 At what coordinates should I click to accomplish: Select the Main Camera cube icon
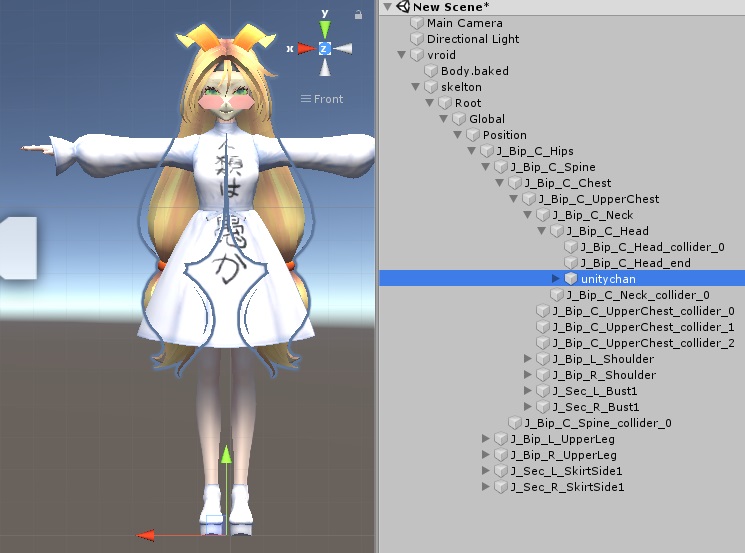pos(417,23)
